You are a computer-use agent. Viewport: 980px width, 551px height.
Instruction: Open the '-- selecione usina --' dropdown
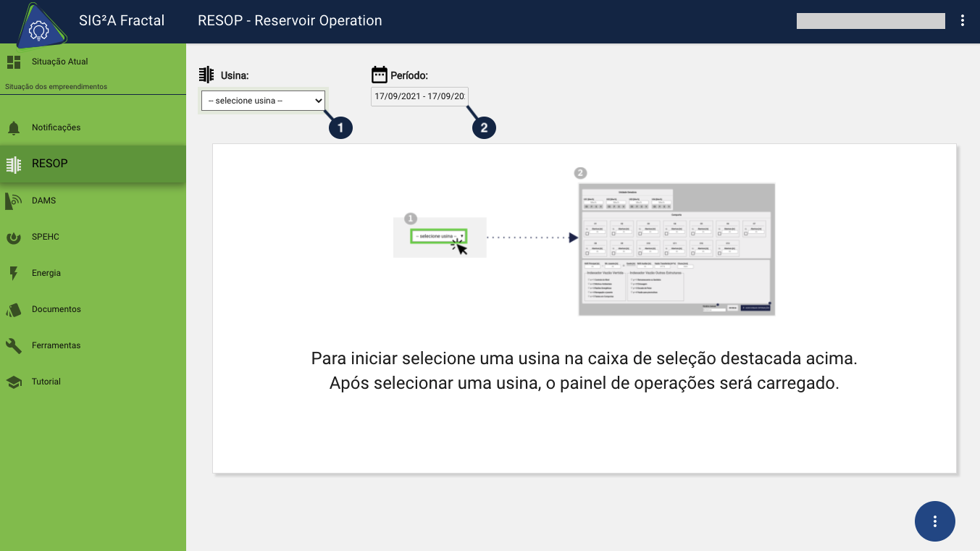262,101
